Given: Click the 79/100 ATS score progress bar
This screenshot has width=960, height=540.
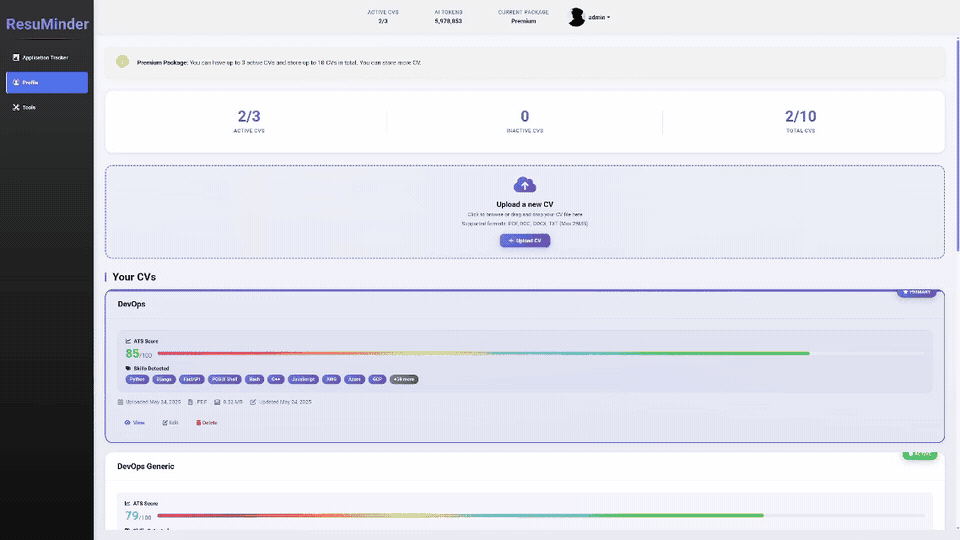Looking at the screenshot, I should tap(540, 516).
